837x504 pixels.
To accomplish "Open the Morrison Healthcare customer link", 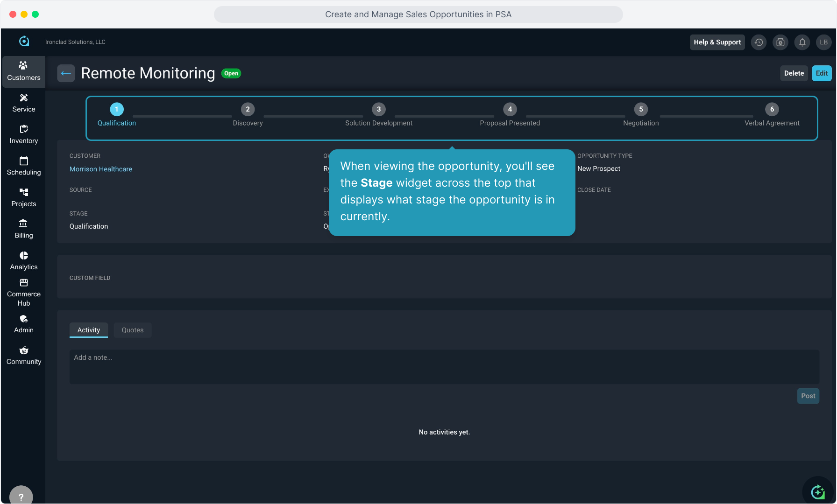I will [x=101, y=169].
